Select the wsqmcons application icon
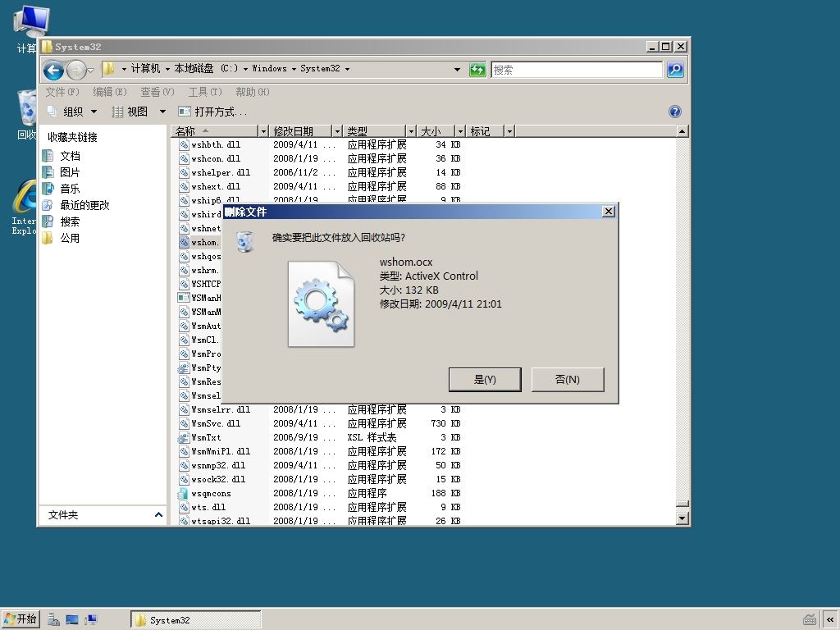 (x=184, y=493)
